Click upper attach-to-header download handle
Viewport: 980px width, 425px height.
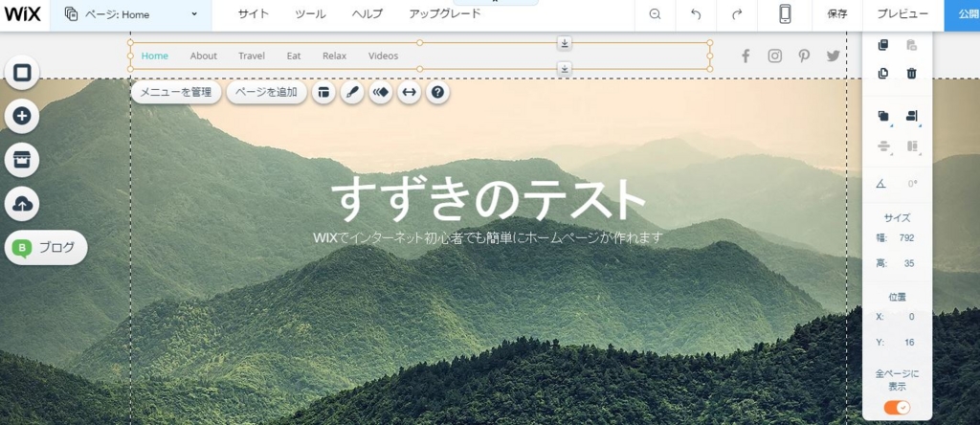point(565,42)
